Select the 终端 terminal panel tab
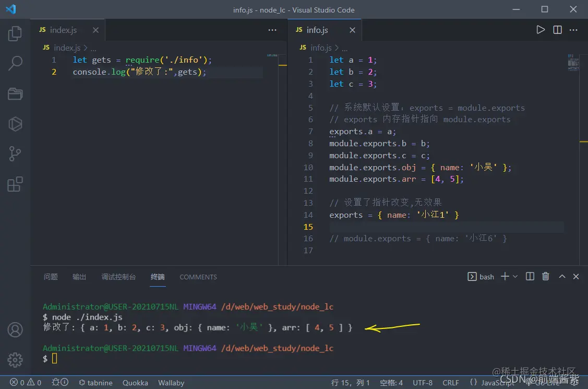This screenshot has width=588, height=389. [x=158, y=277]
